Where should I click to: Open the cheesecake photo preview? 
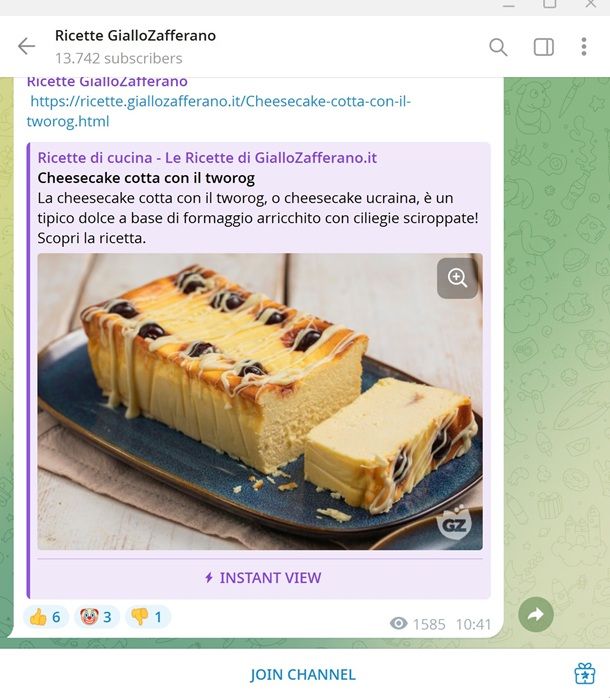pyautogui.click(x=260, y=402)
